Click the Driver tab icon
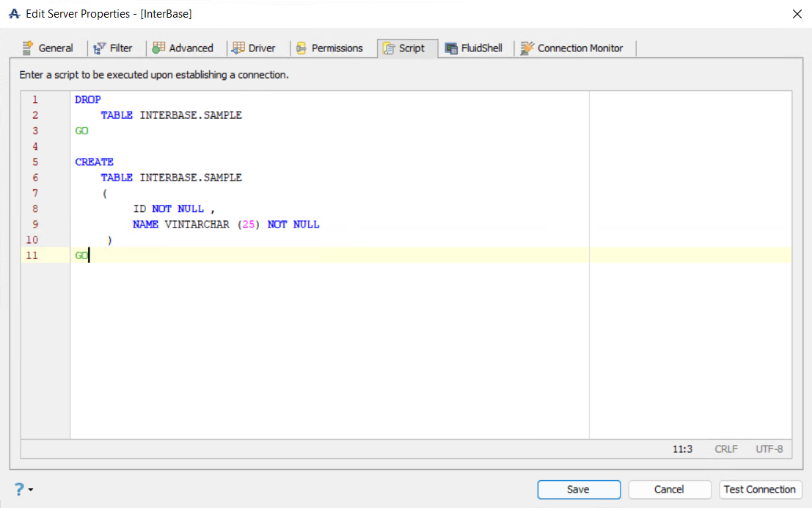812x508 pixels. point(238,48)
